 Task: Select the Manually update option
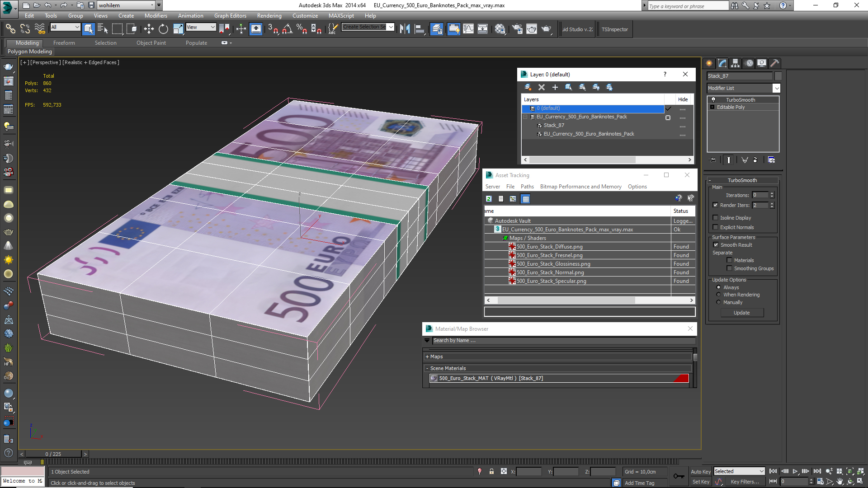click(x=718, y=302)
